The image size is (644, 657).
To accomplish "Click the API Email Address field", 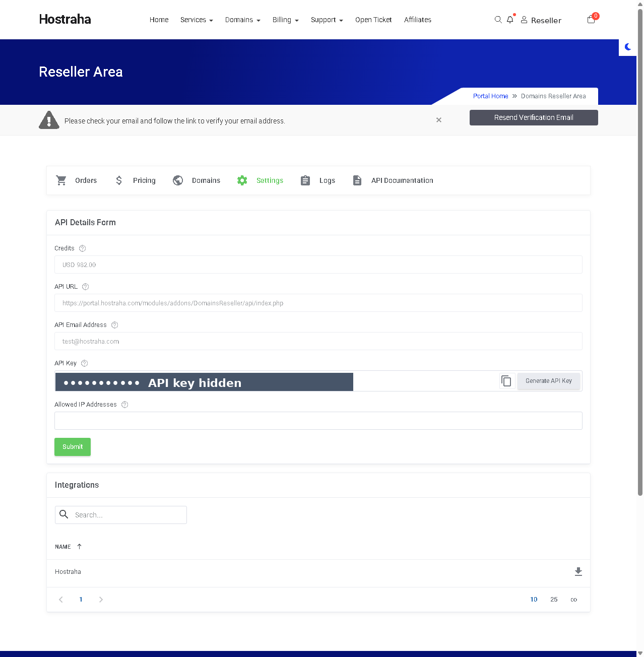I will [x=318, y=341].
